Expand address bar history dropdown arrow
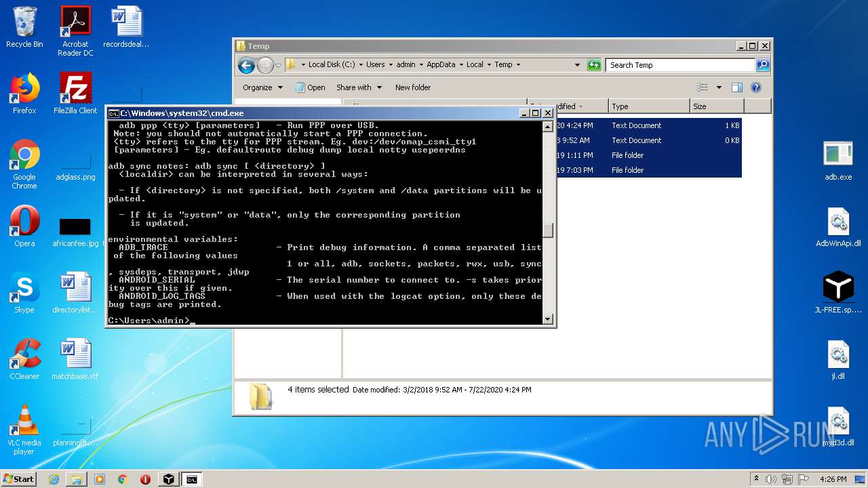 point(577,65)
